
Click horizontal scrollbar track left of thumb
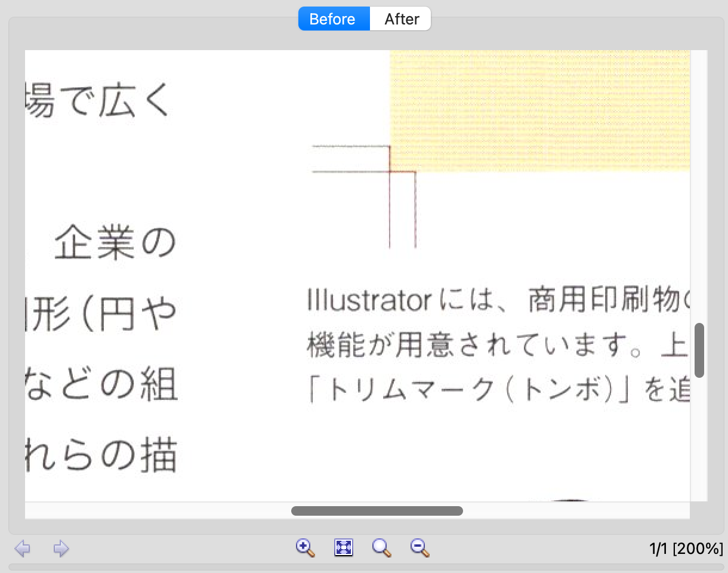pos(155,511)
